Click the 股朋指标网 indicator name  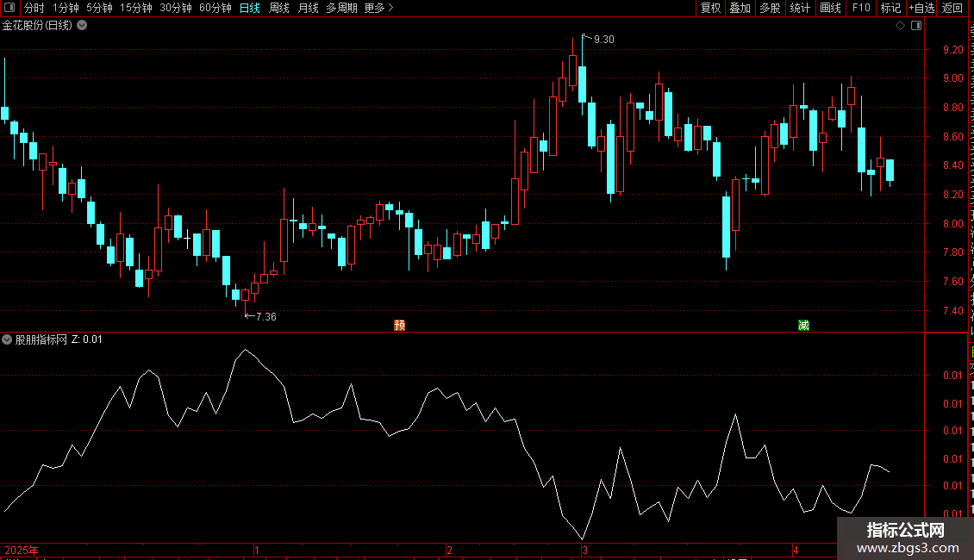tap(41, 339)
